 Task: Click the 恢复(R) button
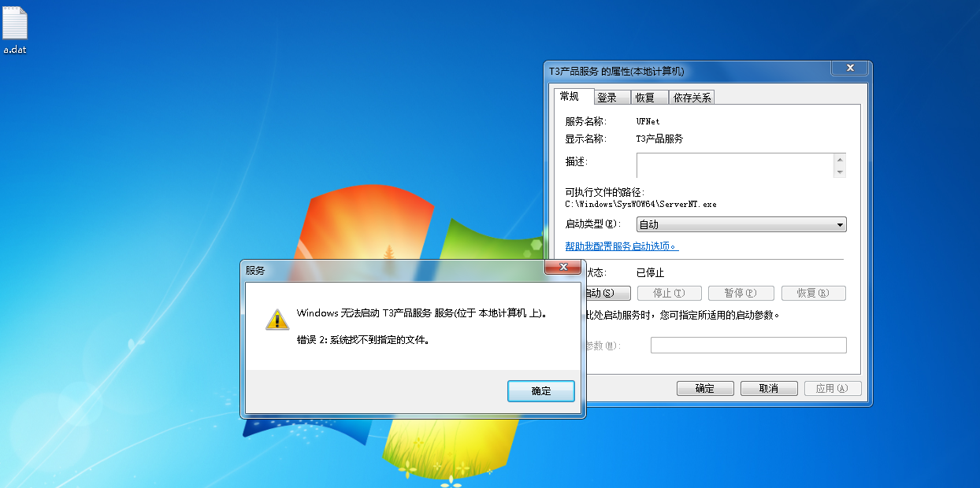click(813, 293)
